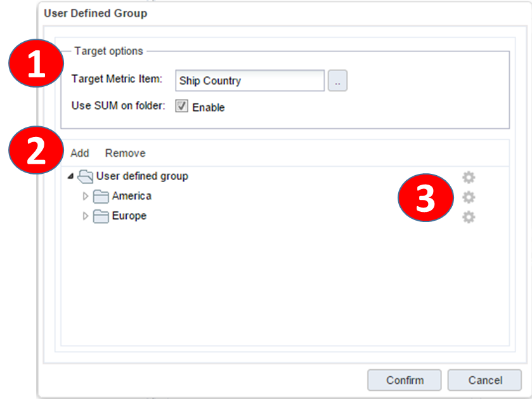
Task: Select the User defined group root label
Action: click(x=142, y=176)
